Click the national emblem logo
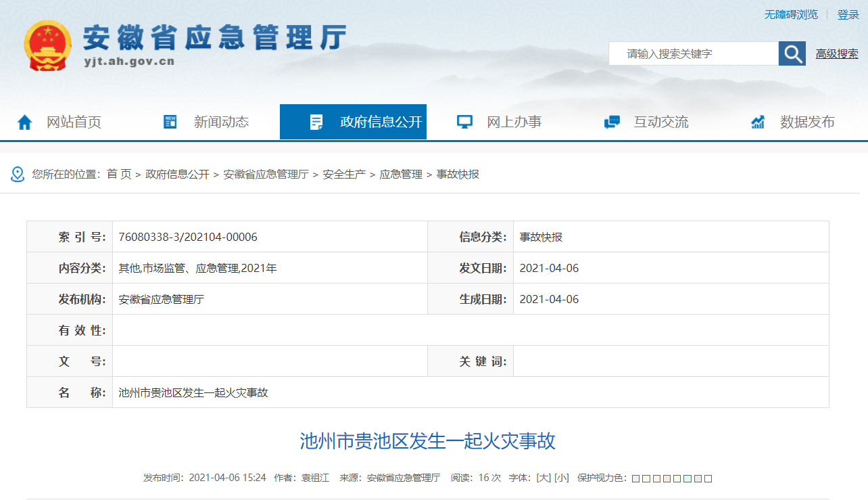 coord(47,45)
